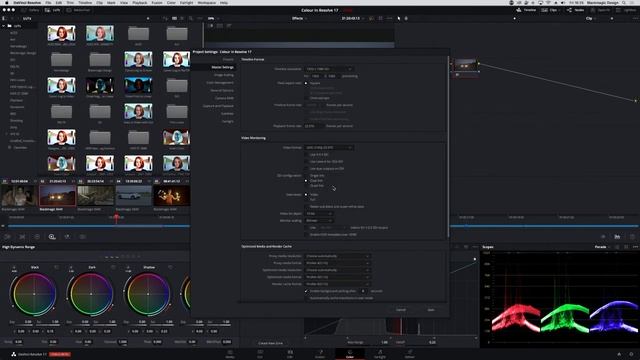Image resolution: width=640 pixels, height=360 pixels.
Task: Open the Workspace menu in menu bar
Action: 207,2
